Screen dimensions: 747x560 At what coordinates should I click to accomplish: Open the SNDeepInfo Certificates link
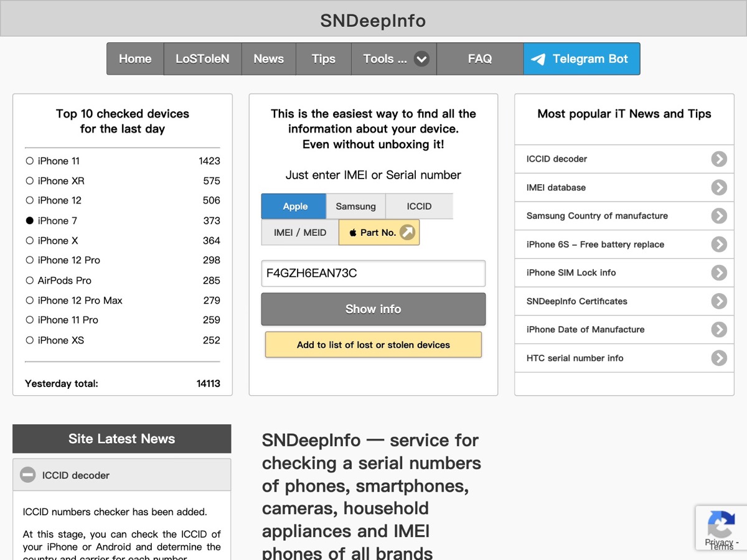pyautogui.click(x=624, y=301)
